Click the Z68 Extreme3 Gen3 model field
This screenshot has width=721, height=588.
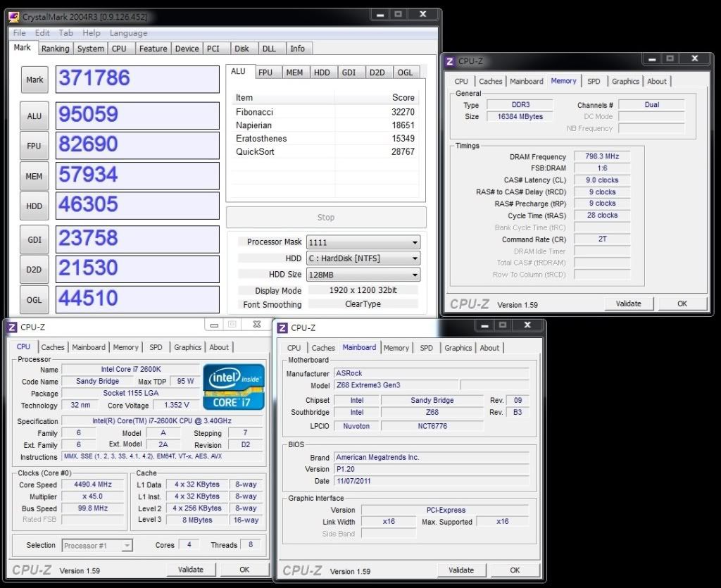pos(396,385)
